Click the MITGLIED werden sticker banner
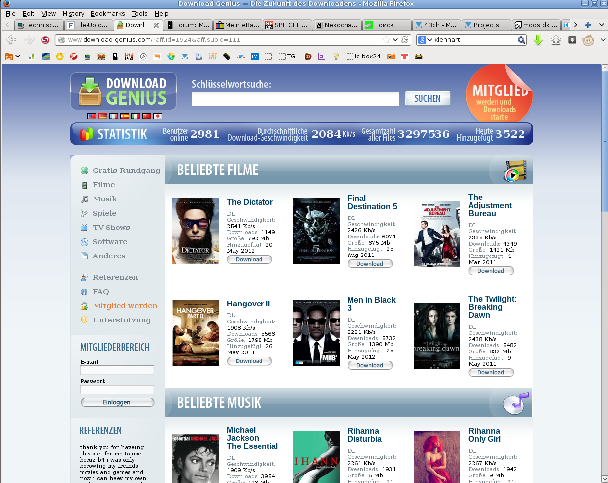The width and height of the screenshot is (608, 483). tap(499, 94)
